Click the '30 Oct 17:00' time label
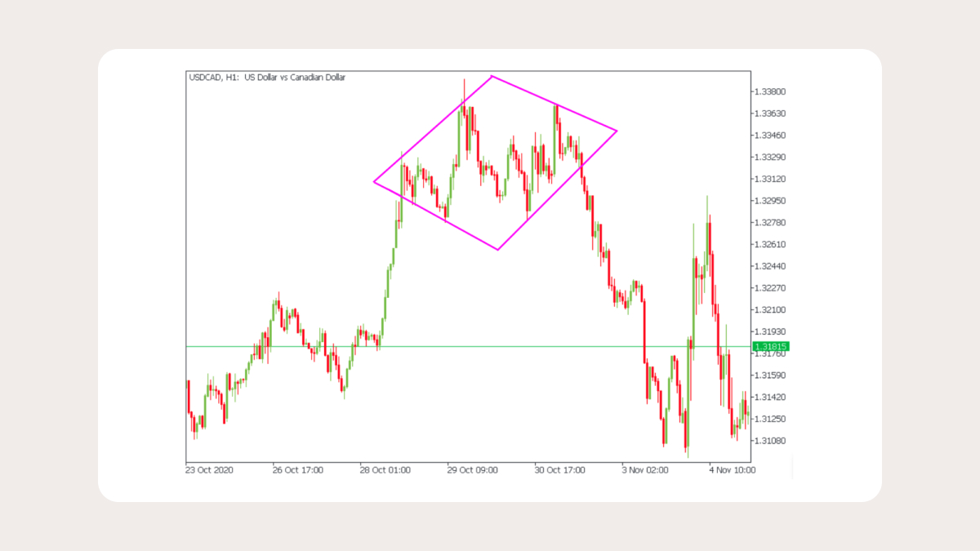The width and height of the screenshot is (980, 551). tap(560, 470)
